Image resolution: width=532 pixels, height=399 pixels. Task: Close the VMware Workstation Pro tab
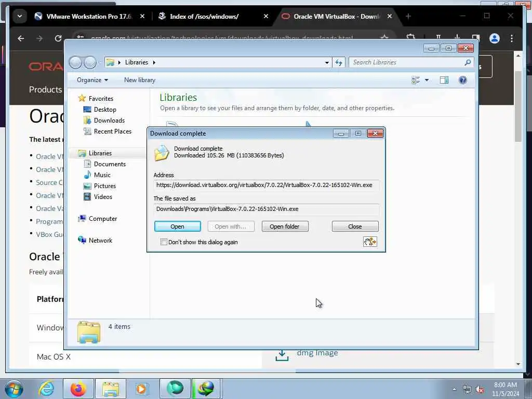pos(142,16)
